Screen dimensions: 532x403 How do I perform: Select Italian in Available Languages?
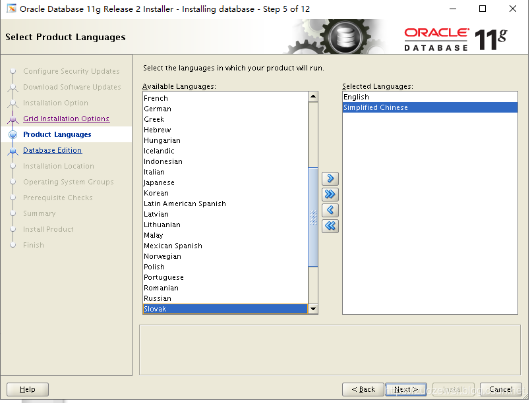click(225, 172)
